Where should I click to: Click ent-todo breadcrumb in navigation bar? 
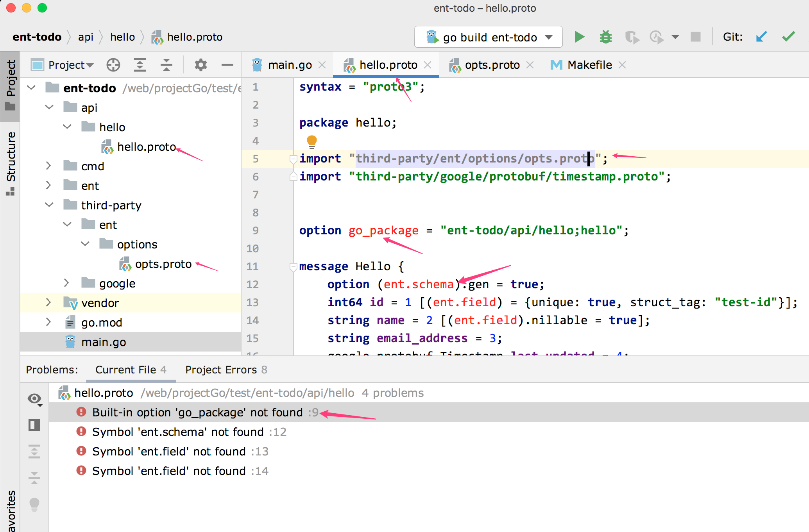37,37
